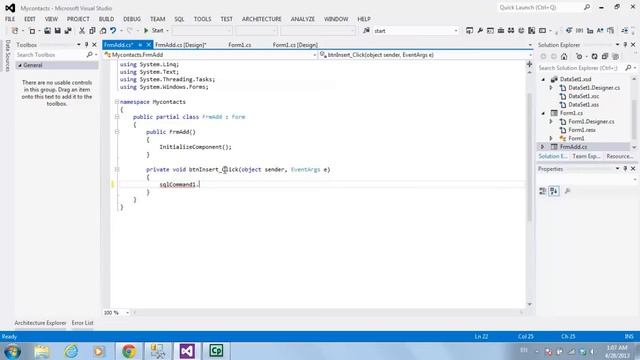This screenshot has width=640, height=360.
Task: Click the Copy icon in the toolbar
Action: click(92, 31)
